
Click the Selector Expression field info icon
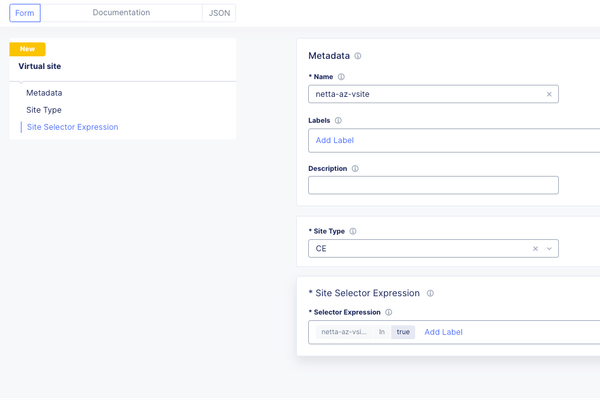tap(389, 313)
